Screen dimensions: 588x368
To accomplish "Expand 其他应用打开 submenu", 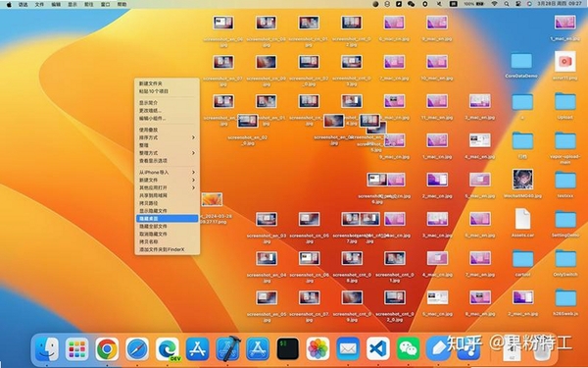I will (168, 187).
